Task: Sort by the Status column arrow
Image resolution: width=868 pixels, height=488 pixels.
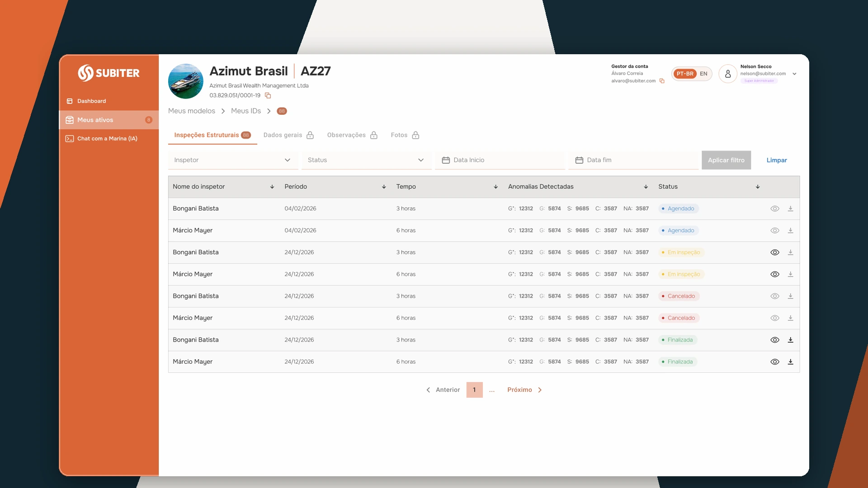Action: point(758,187)
